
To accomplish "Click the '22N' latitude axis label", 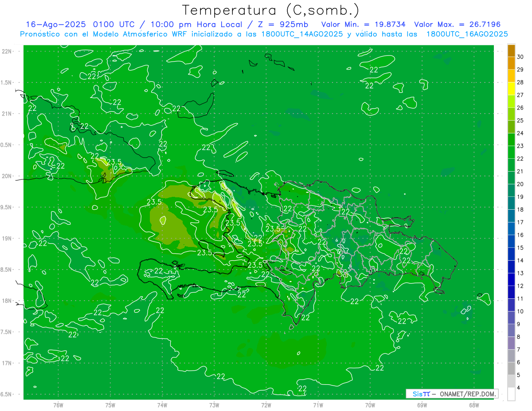I will point(8,51).
